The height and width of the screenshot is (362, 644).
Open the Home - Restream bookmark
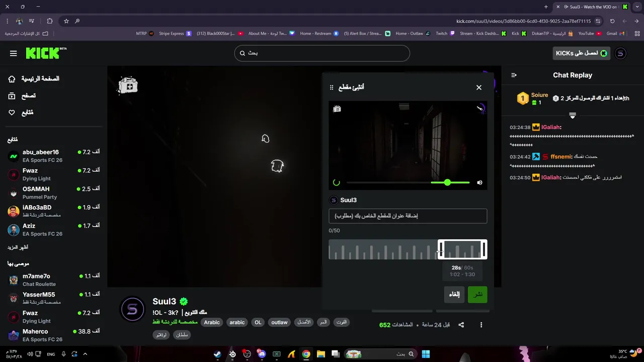click(x=319, y=34)
